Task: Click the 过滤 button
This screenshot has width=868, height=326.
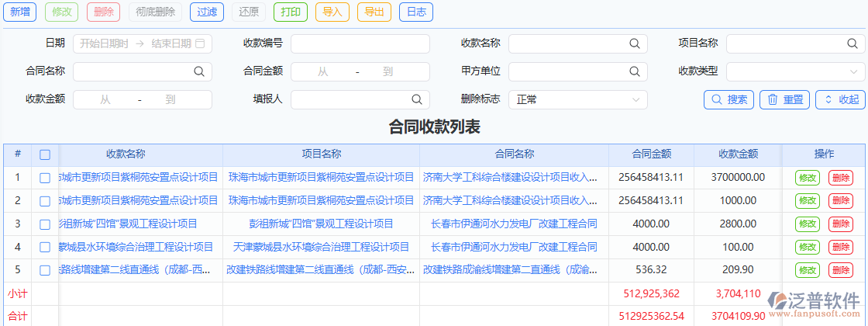Action: pyautogui.click(x=207, y=12)
